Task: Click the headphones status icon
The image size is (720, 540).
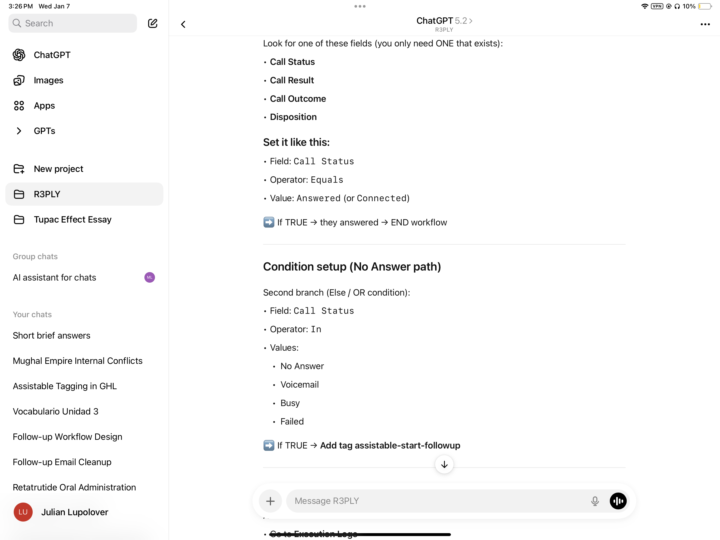Action: tap(677, 6)
